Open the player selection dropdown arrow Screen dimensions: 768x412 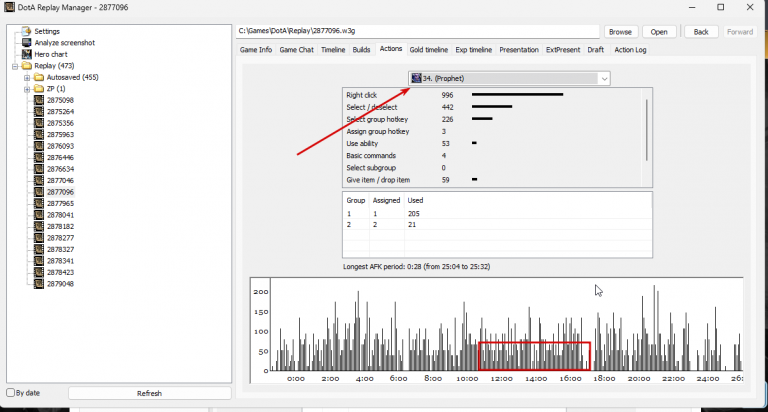[x=604, y=78]
